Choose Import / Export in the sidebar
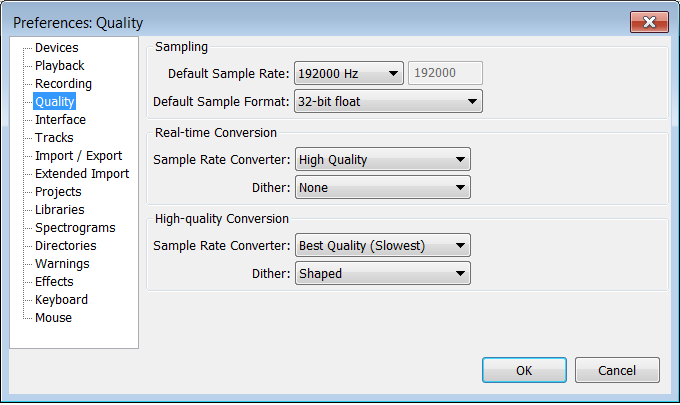680x405 pixels. (78, 156)
